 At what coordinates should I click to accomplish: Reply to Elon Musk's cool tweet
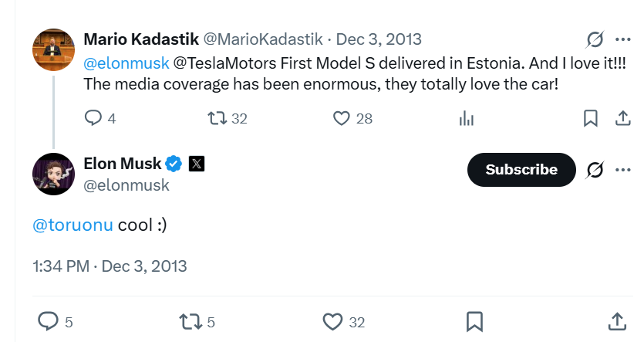tap(49, 321)
